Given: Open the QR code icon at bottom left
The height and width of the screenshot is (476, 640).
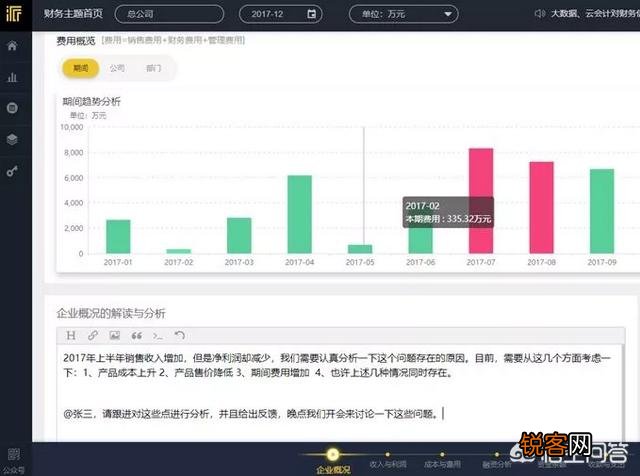Looking at the screenshot, I should click(13, 454).
